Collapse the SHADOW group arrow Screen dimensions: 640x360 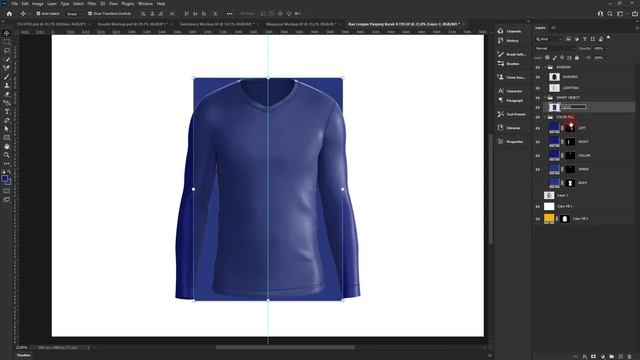tap(544, 67)
